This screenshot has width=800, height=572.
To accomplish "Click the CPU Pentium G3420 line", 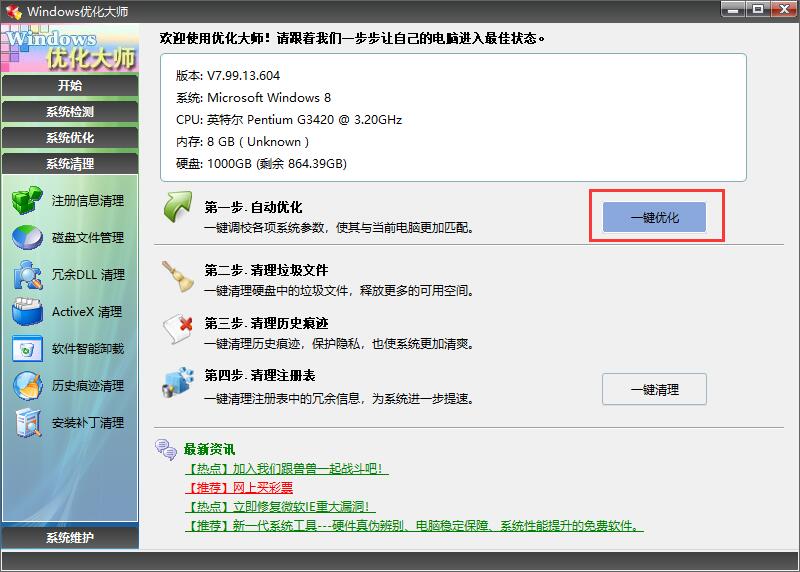I will tap(289, 119).
